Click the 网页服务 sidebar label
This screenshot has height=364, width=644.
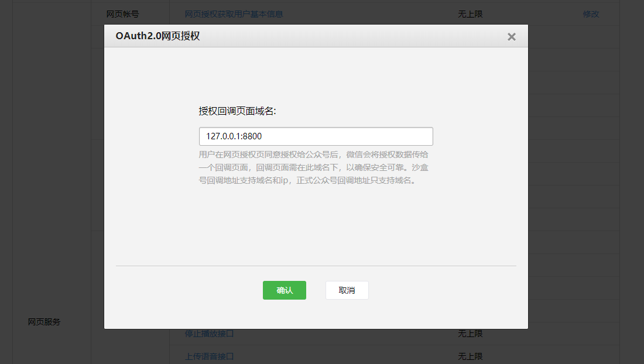[x=43, y=321]
